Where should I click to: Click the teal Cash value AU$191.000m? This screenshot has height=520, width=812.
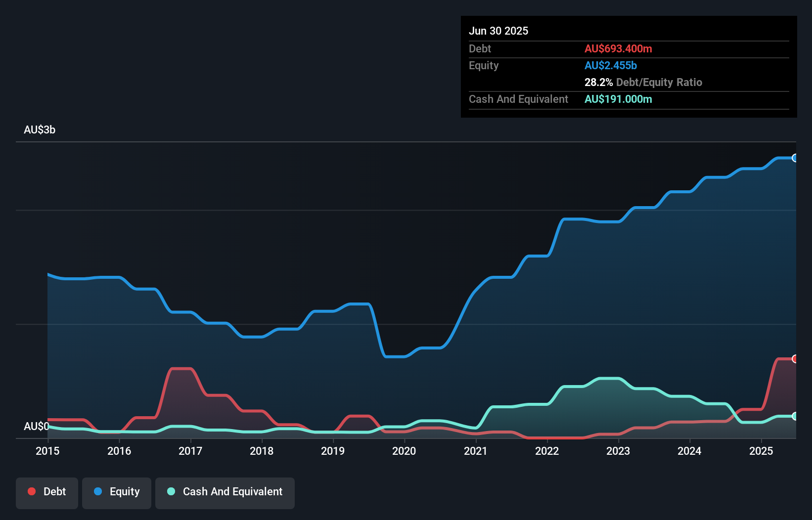pos(618,99)
